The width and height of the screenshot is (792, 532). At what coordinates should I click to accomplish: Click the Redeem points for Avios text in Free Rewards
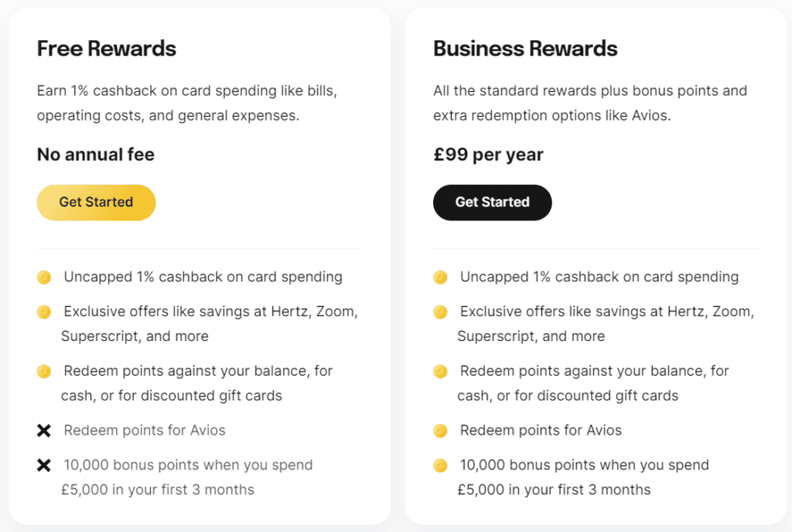pos(144,431)
